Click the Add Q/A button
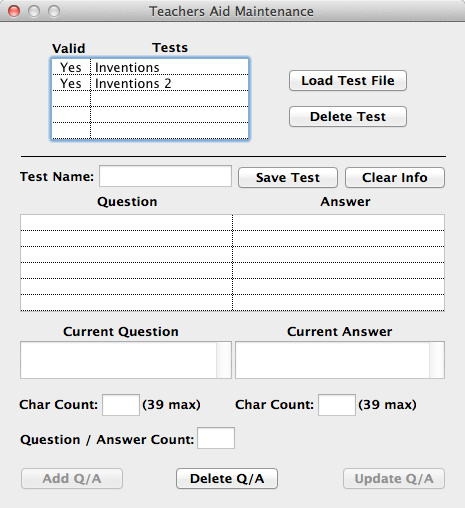 click(72, 479)
